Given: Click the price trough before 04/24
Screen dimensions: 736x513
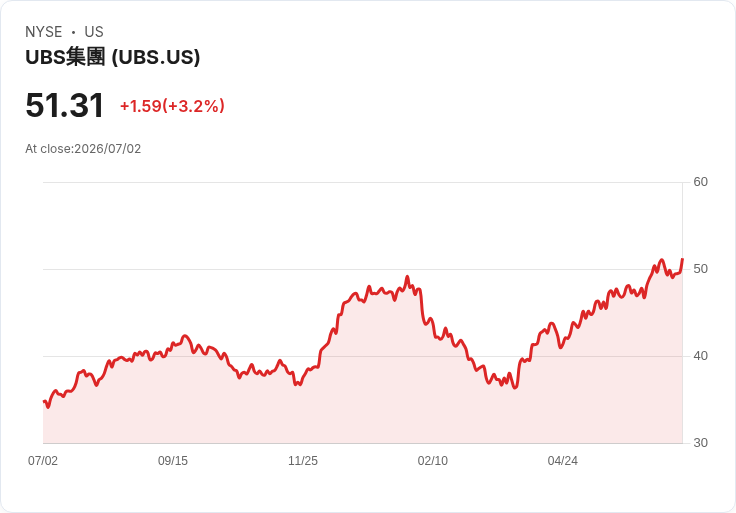Looking at the screenshot, I should click(x=515, y=388).
